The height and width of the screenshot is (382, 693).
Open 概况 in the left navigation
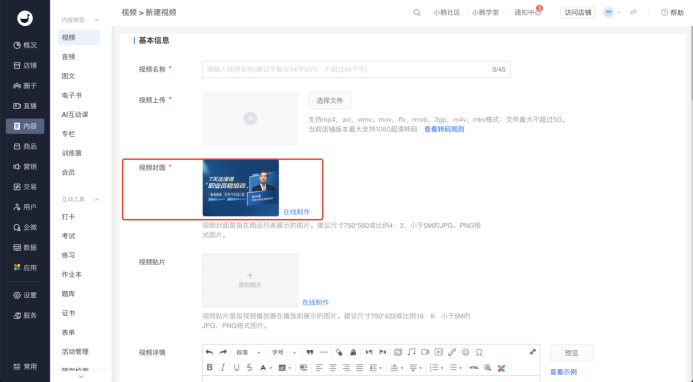(25, 45)
